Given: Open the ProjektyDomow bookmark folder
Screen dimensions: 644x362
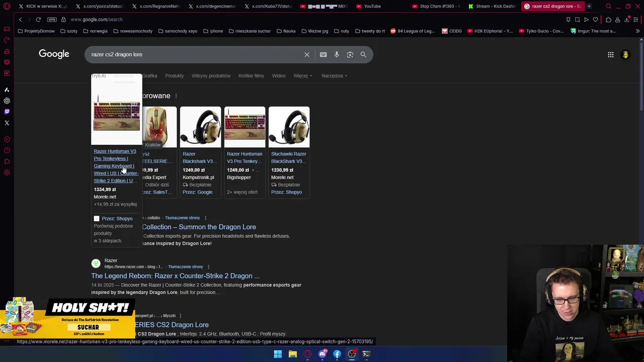Looking at the screenshot, I should (36, 31).
